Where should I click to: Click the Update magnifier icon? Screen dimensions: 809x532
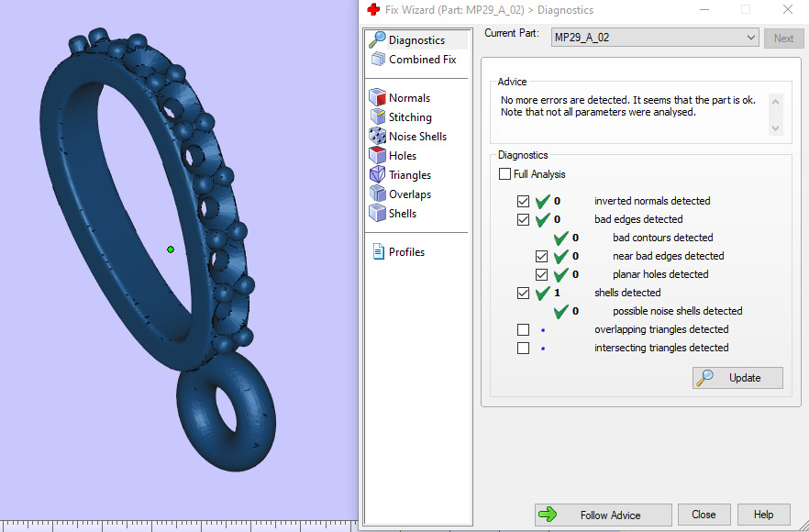point(704,378)
